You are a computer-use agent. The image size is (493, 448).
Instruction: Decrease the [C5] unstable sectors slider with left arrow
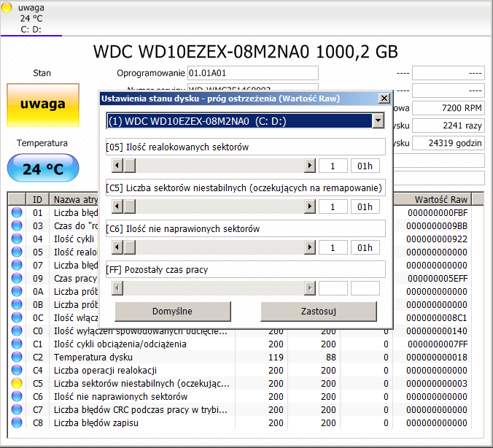(117, 206)
